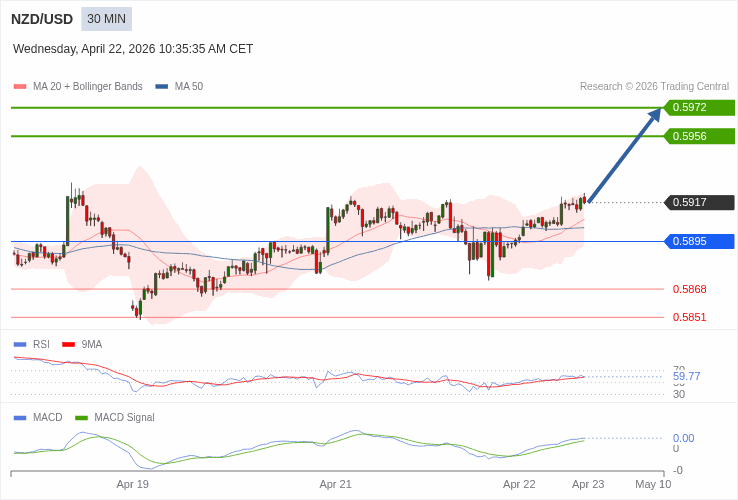Screen dimensions: 738x500
Task: Click the blue MACD legend swatch
Action: point(20,417)
